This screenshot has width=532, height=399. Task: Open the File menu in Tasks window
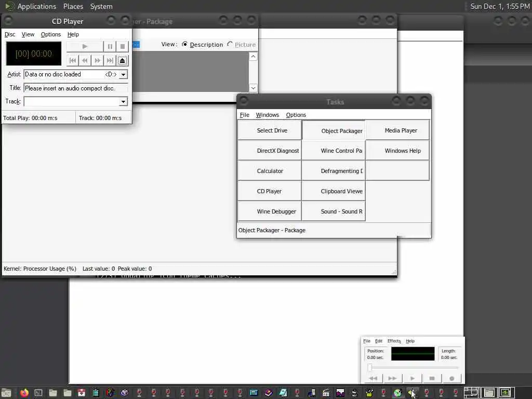click(244, 115)
